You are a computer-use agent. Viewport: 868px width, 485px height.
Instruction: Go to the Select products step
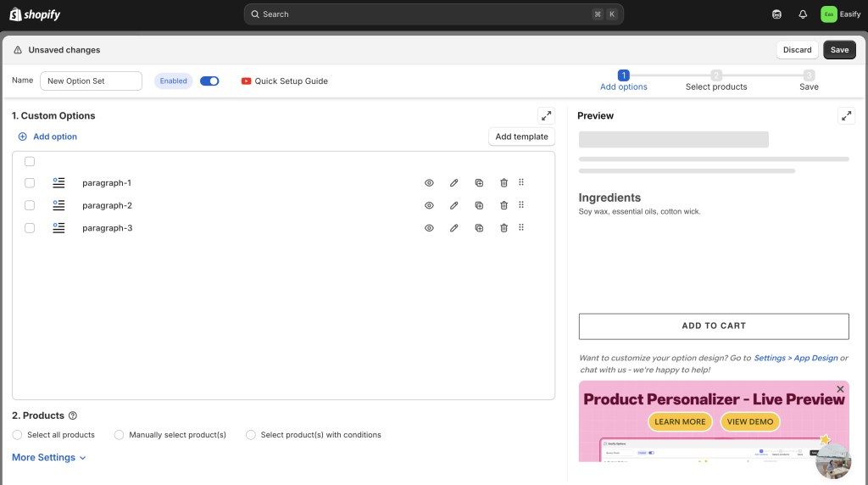tap(716, 81)
